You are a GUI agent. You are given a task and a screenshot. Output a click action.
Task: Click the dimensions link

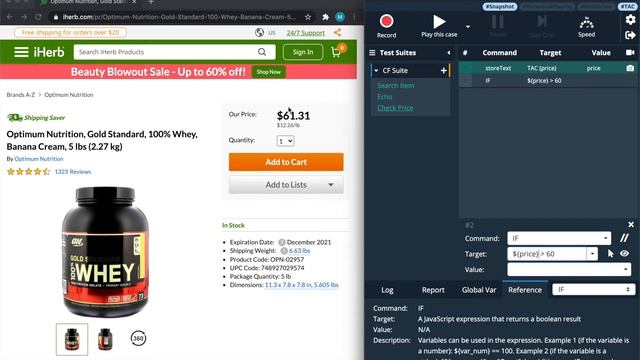point(302,285)
